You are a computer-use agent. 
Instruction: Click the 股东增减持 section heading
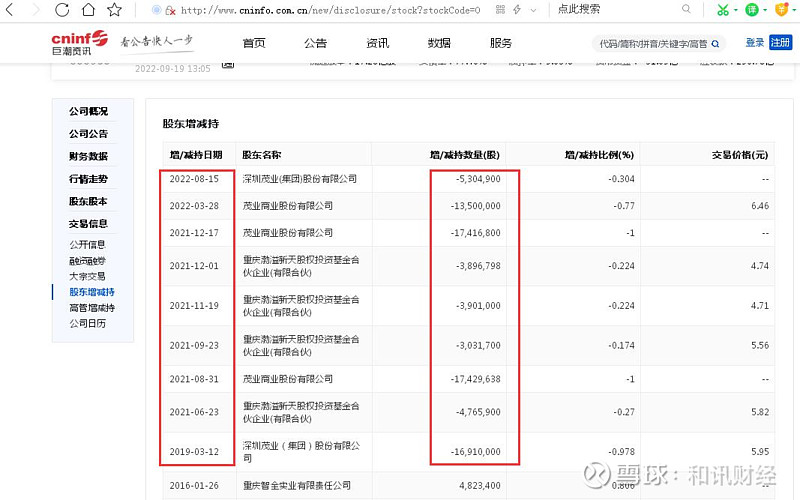tap(191, 123)
